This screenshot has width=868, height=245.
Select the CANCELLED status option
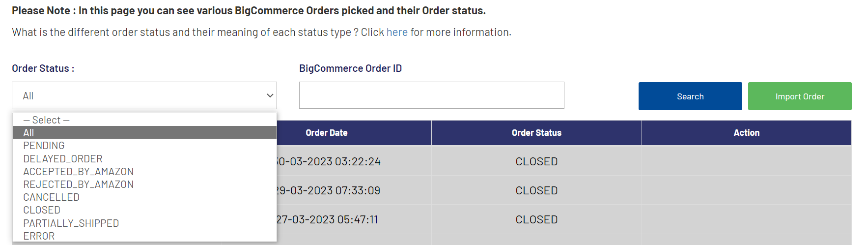pos(52,197)
